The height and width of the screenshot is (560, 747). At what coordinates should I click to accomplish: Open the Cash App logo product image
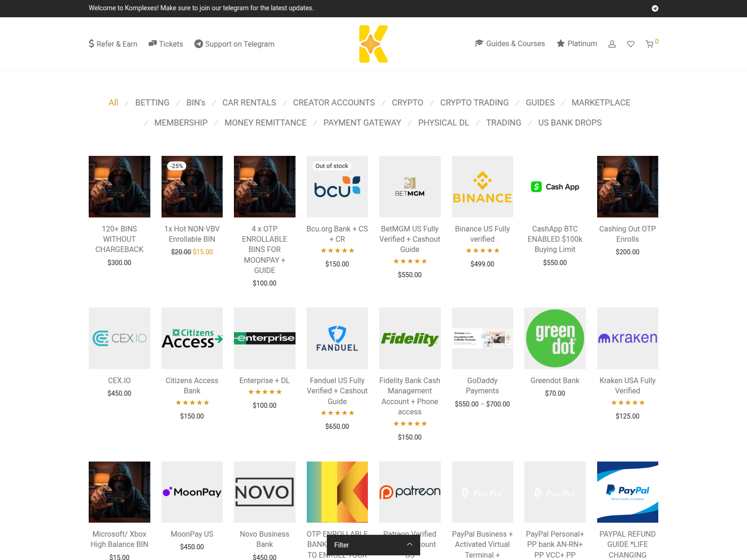pyautogui.click(x=555, y=187)
